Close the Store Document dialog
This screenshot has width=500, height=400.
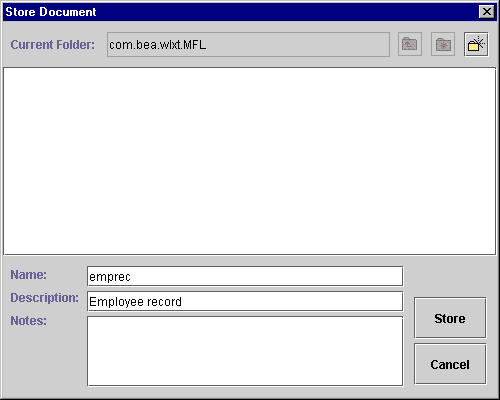pyautogui.click(x=487, y=12)
